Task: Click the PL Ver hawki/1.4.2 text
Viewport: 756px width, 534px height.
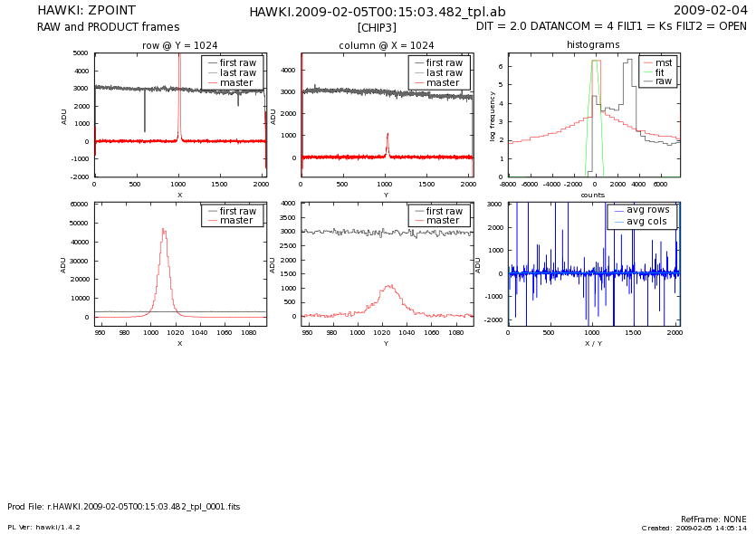Action: pos(43,527)
